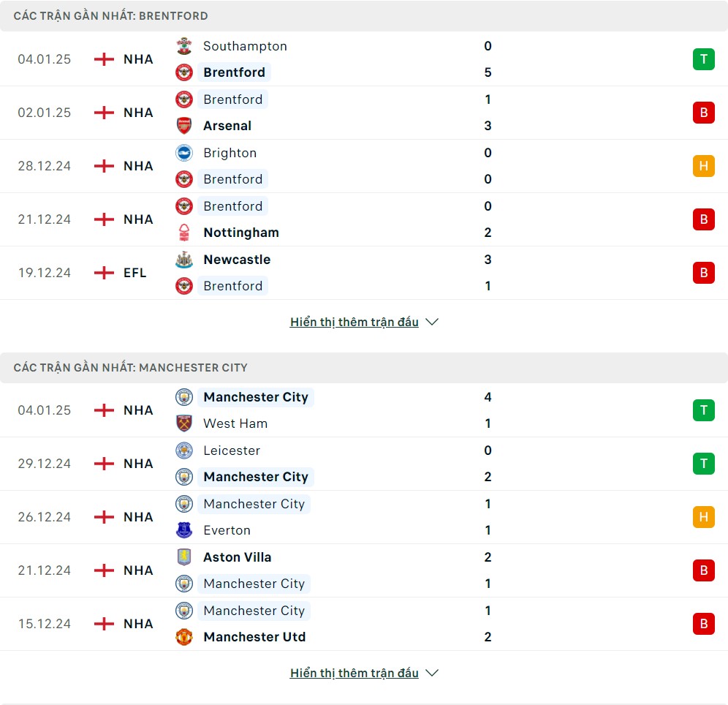Open Manchester City's 'Hiển thị thêm trận đấu' link
This screenshot has height=705, width=728.
(x=354, y=673)
